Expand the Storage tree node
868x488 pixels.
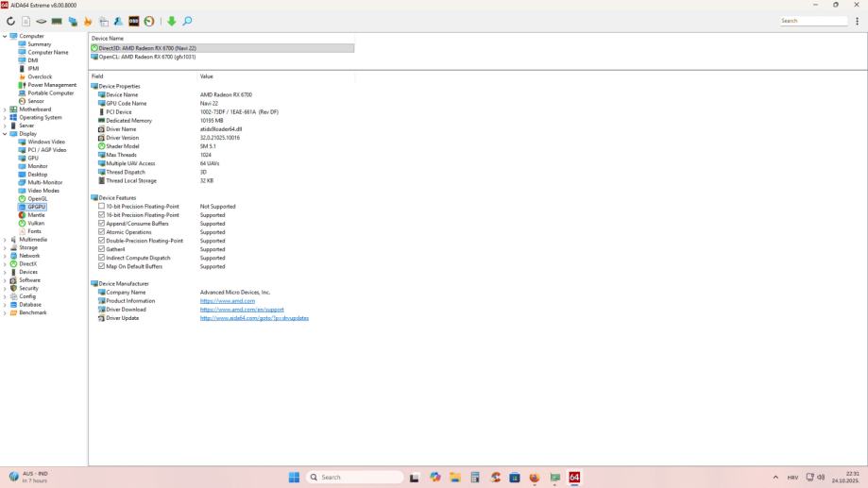5,248
